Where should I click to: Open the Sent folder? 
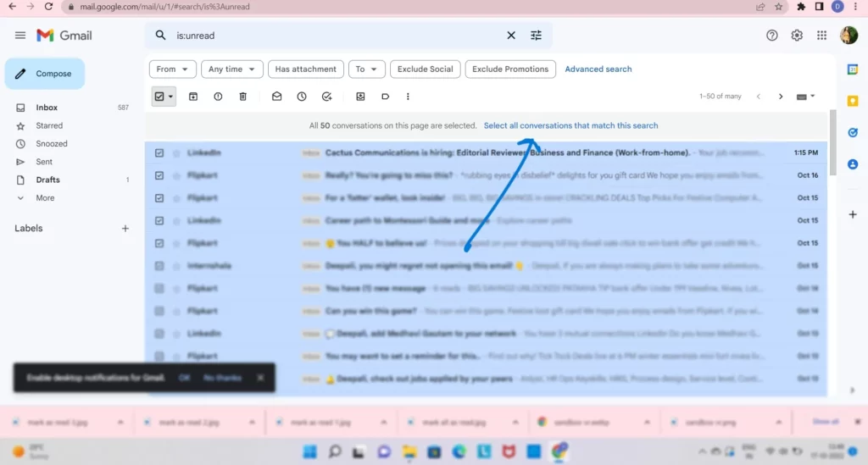44,162
